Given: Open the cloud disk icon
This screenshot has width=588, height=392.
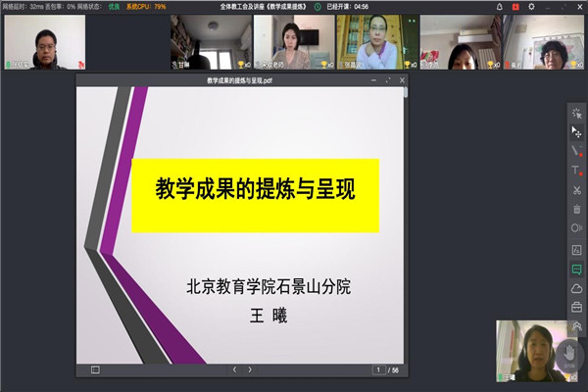Looking at the screenshot, I should 577,288.
